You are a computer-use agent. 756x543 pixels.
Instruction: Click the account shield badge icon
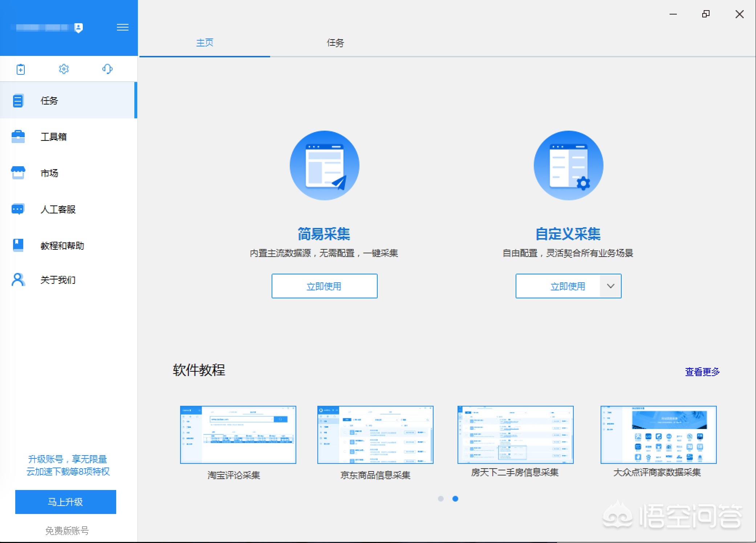pos(78,28)
